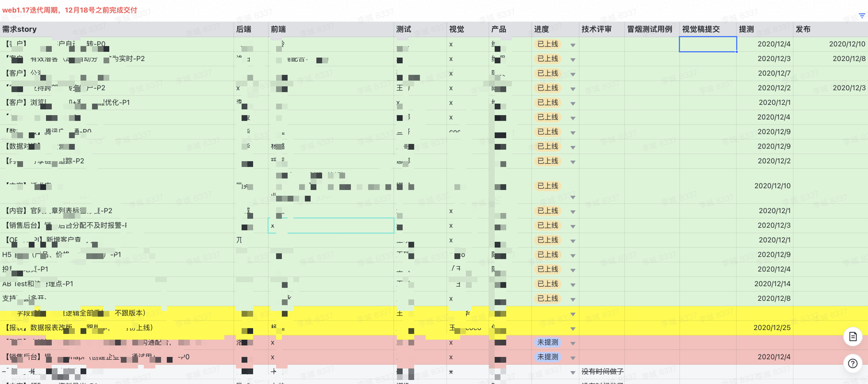Select the 发布 column header
This screenshot has width=868, height=384.
tap(803, 29)
